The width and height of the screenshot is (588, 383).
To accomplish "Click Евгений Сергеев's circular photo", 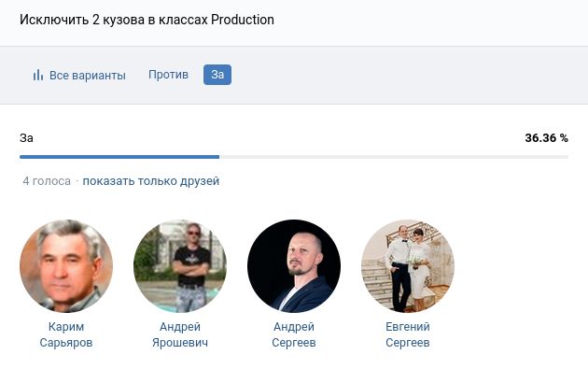I will pyautogui.click(x=408, y=266).
